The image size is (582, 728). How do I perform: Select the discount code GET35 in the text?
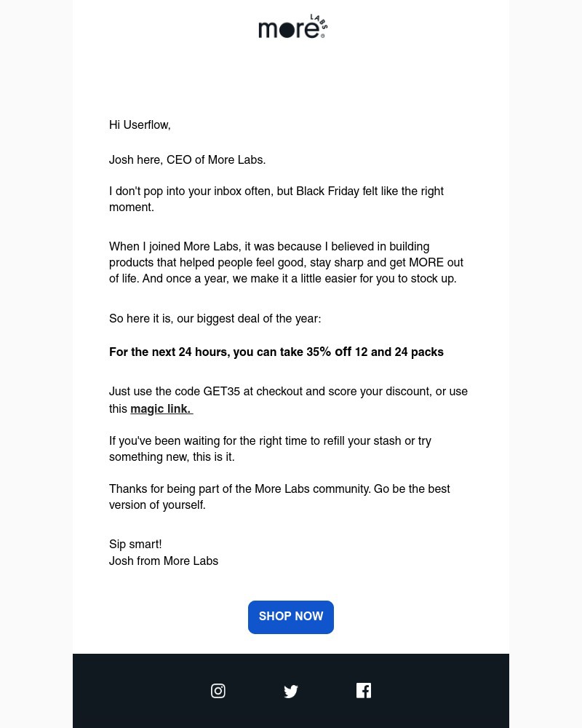[x=222, y=392]
